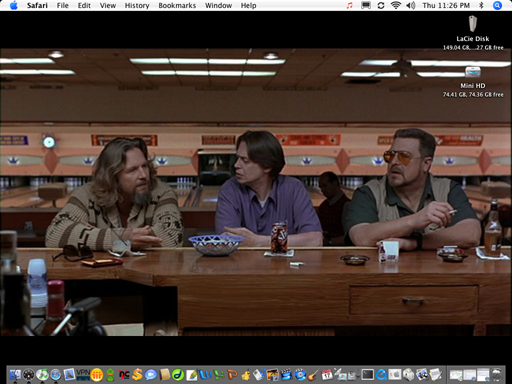Open the Safari application menu
Viewport: 512px width, 384px height.
pos(37,5)
